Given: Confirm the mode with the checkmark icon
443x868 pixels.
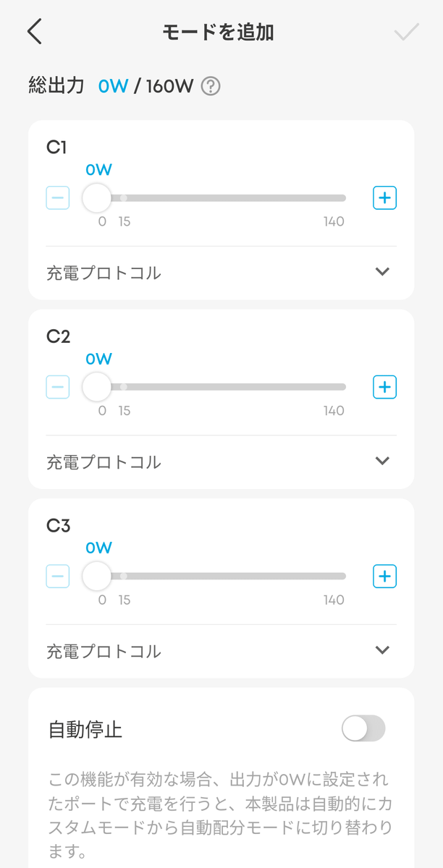Looking at the screenshot, I should (x=407, y=33).
